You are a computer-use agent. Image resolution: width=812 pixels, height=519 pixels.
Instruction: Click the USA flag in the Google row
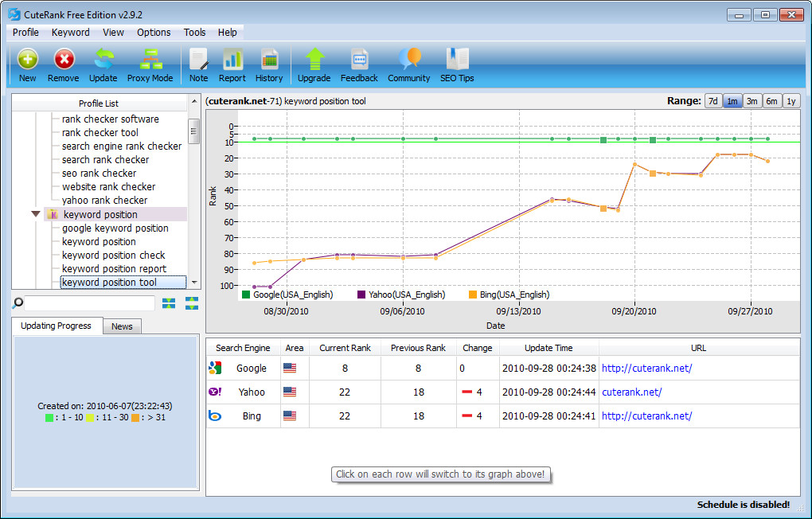point(290,368)
